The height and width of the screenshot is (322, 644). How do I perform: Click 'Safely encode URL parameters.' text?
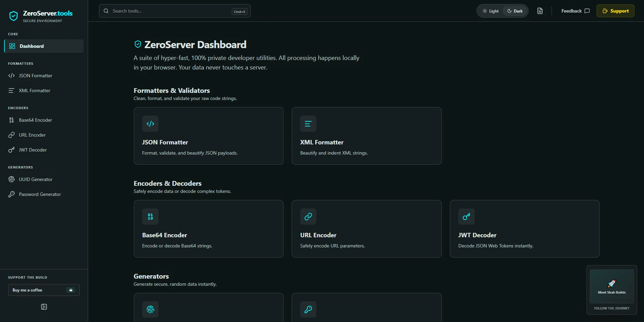(332, 246)
